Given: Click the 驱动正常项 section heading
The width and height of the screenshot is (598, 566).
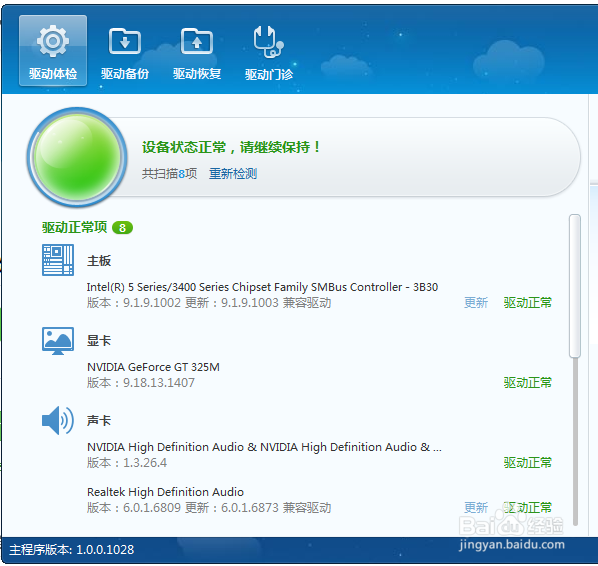Looking at the screenshot, I should click(75, 227).
